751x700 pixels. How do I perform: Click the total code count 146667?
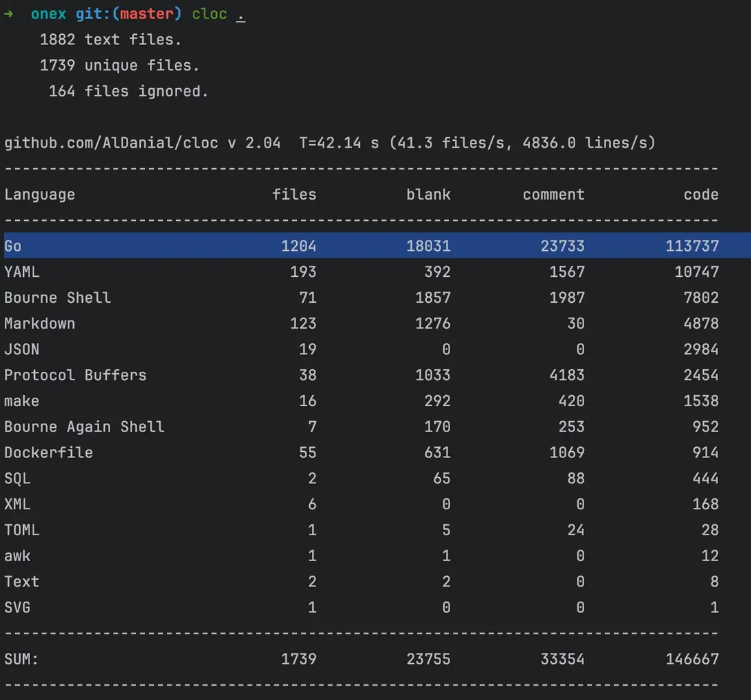tap(692, 659)
